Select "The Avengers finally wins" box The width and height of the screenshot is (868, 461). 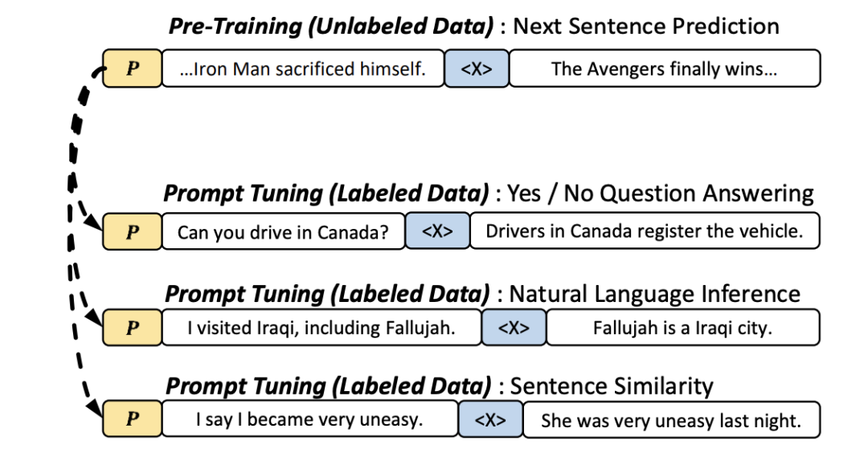point(665,68)
